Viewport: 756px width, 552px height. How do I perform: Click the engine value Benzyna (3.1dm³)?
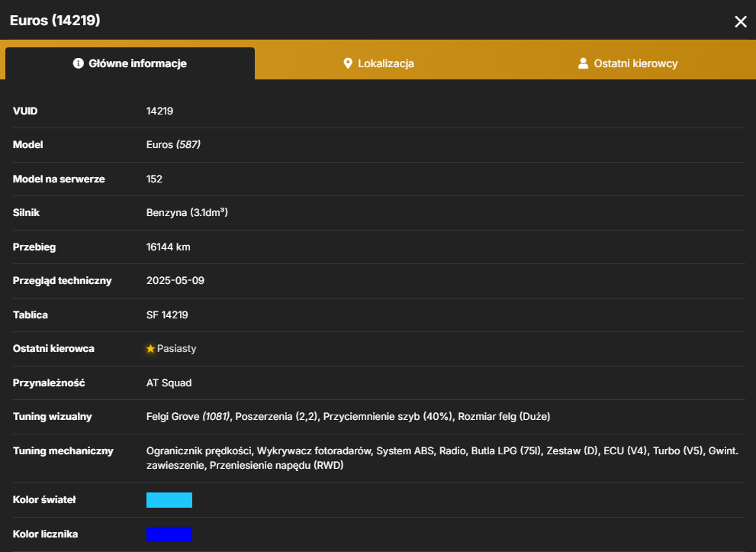point(187,213)
